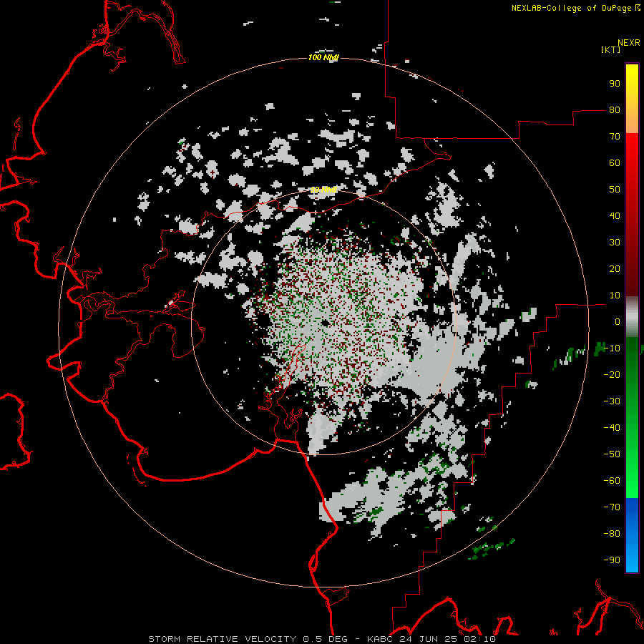Click the NEXR label above the color scale
Image resolution: width=644 pixels, height=644 pixels.
629,43
